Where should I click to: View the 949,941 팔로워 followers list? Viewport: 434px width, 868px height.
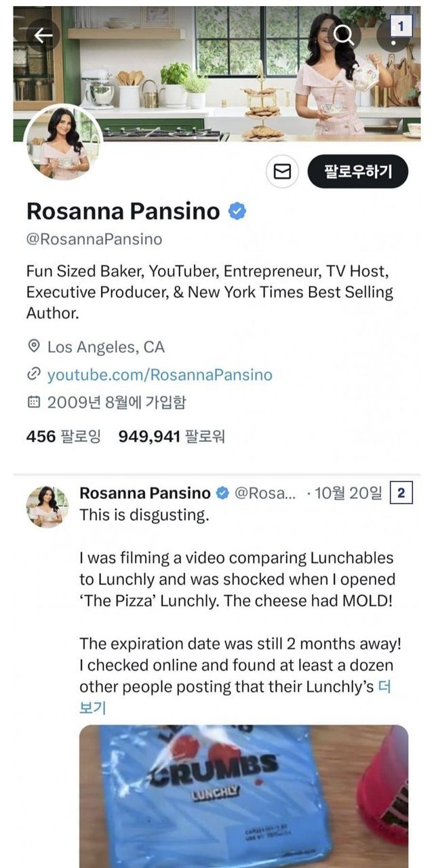point(171,436)
